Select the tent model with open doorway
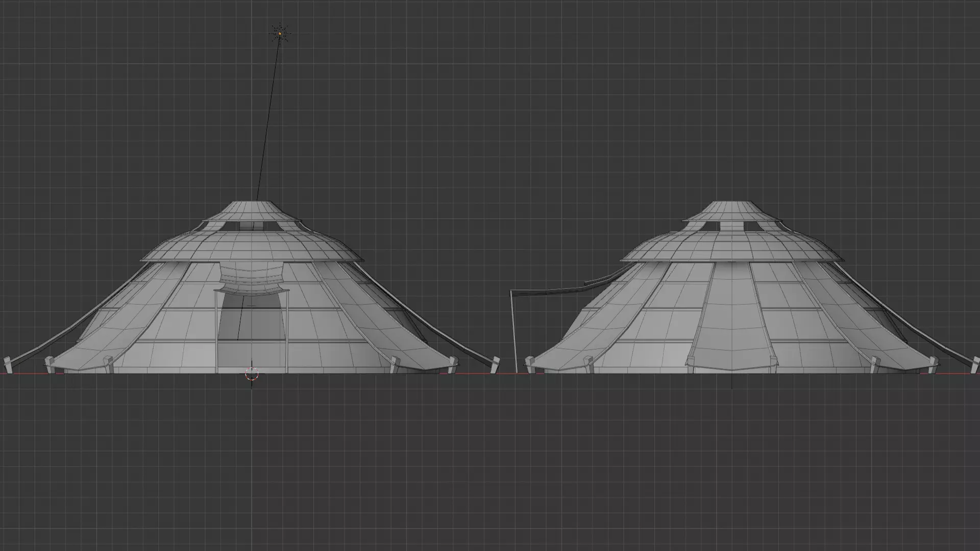The image size is (980, 551). (252, 287)
